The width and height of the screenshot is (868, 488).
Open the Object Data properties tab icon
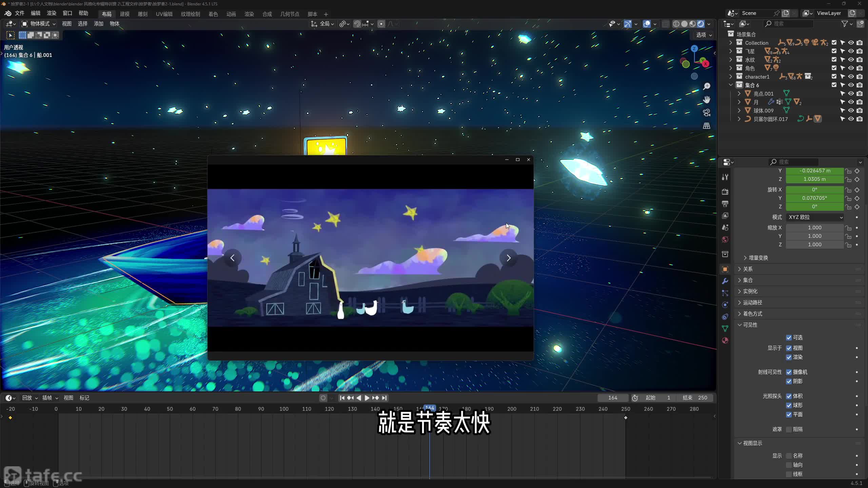(x=725, y=328)
